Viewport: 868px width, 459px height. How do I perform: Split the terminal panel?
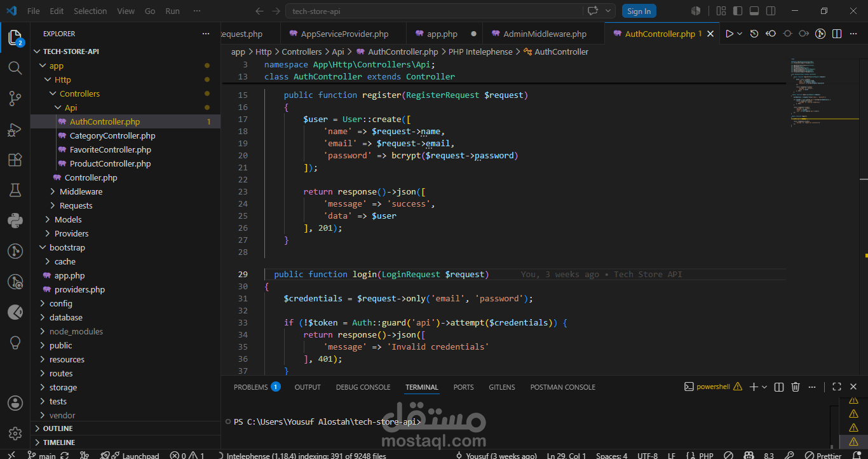point(779,387)
